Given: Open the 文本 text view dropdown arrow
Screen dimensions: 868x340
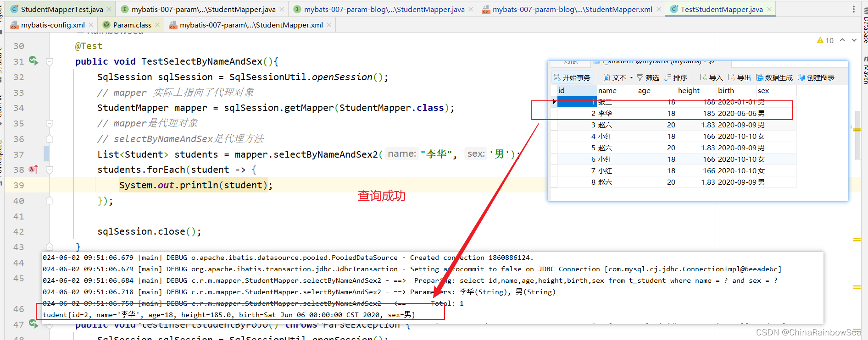Looking at the screenshot, I should coord(631,78).
